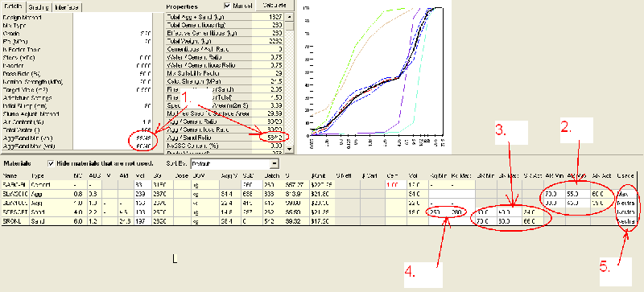Select the Total Agg + Sand property row
This screenshot has width=644, height=292.
(x=225, y=17)
